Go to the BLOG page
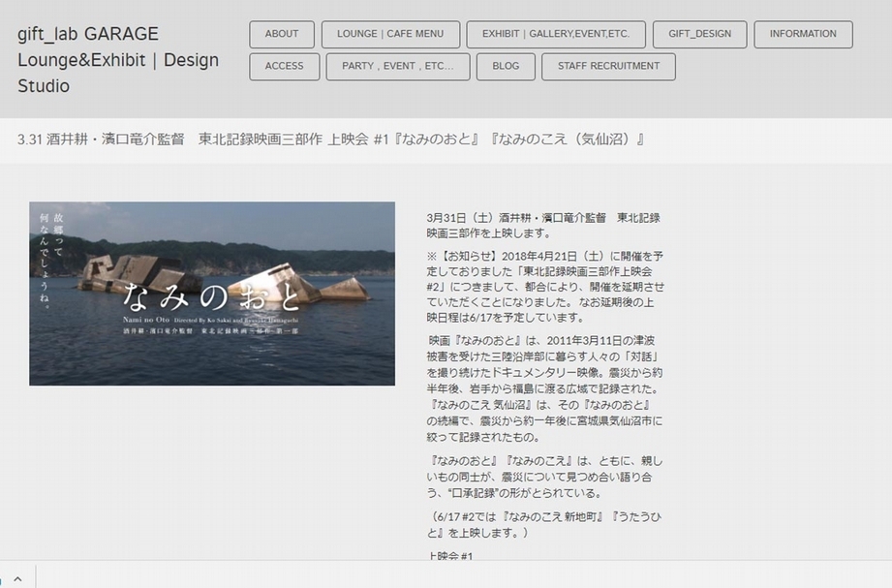The width and height of the screenshot is (892, 588). click(506, 67)
